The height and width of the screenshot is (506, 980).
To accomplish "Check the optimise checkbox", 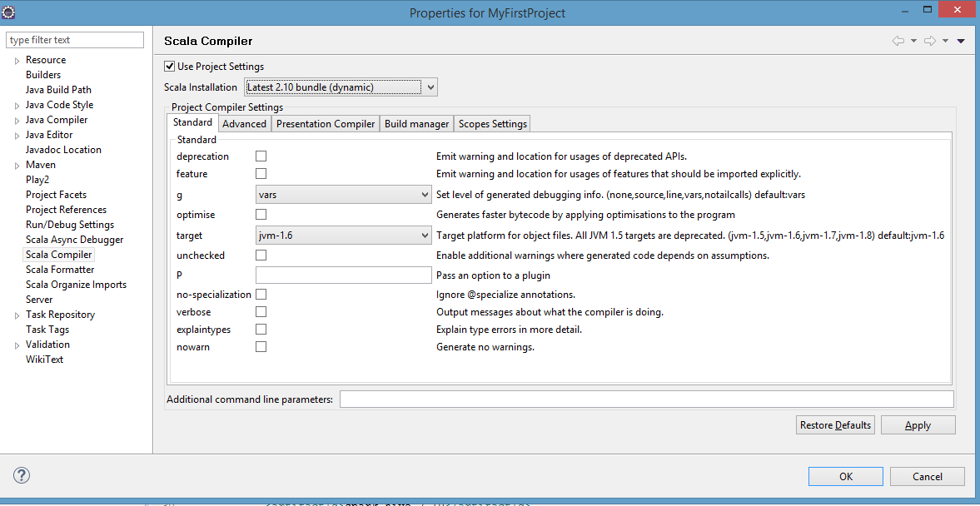I will pyautogui.click(x=262, y=214).
